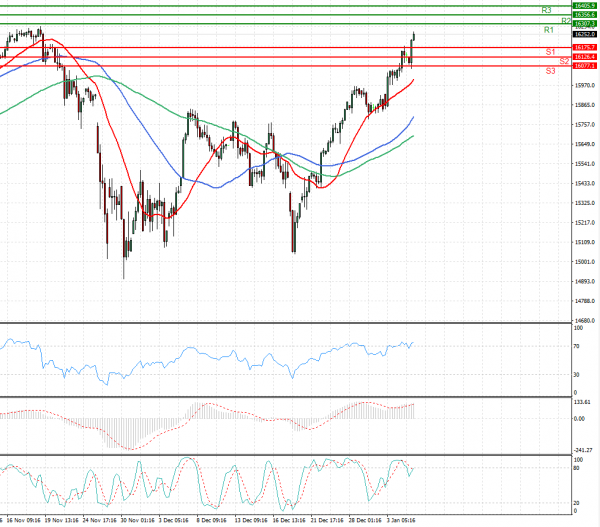Image resolution: width=600 pixels, height=527 pixels.
Task: Click price axis value 15649.0
Action: click(x=585, y=144)
